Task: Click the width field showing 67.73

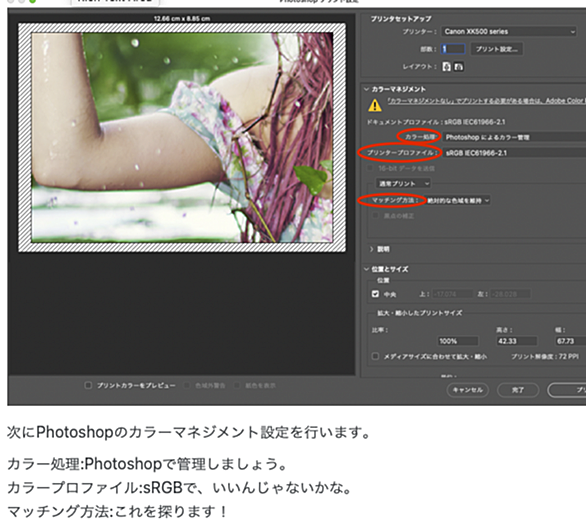Action: 570,341
